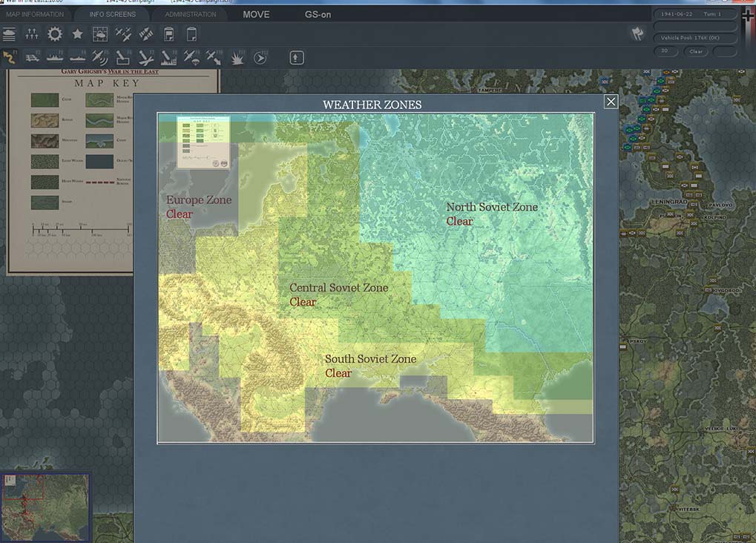Open the blank clipboard report icon
The width and height of the screenshot is (756, 543).
(x=191, y=34)
